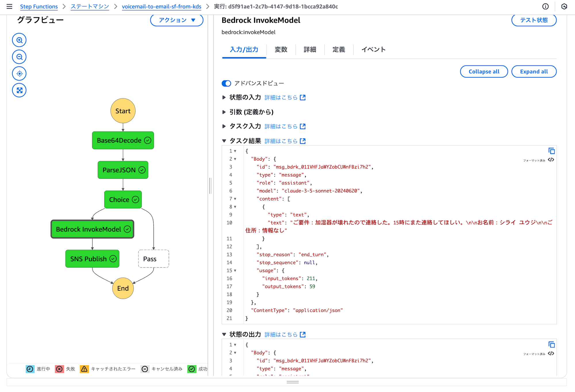Image resolution: width=575 pixels, height=392 pixels.
Task: Expand the 引数 (定義から) section
Action: pos(224,112)
